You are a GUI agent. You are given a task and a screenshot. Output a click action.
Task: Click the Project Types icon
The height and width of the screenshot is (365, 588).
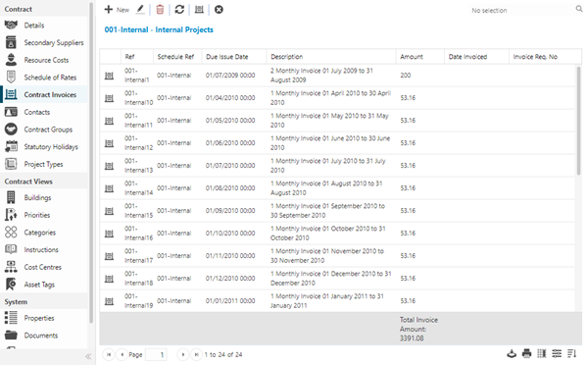click(x=11, y=164)
